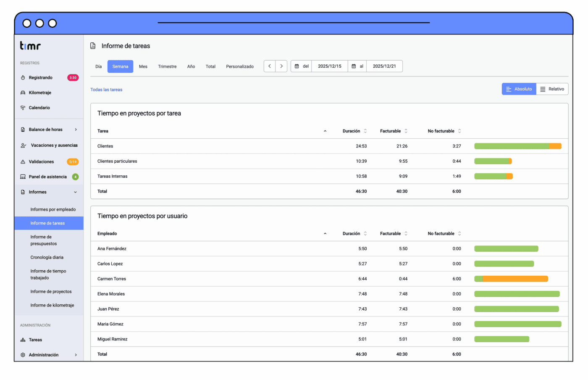The width and height of the screenshot is (588, 380).
Task: Switch to Relativo view
Action: point(552,89)
